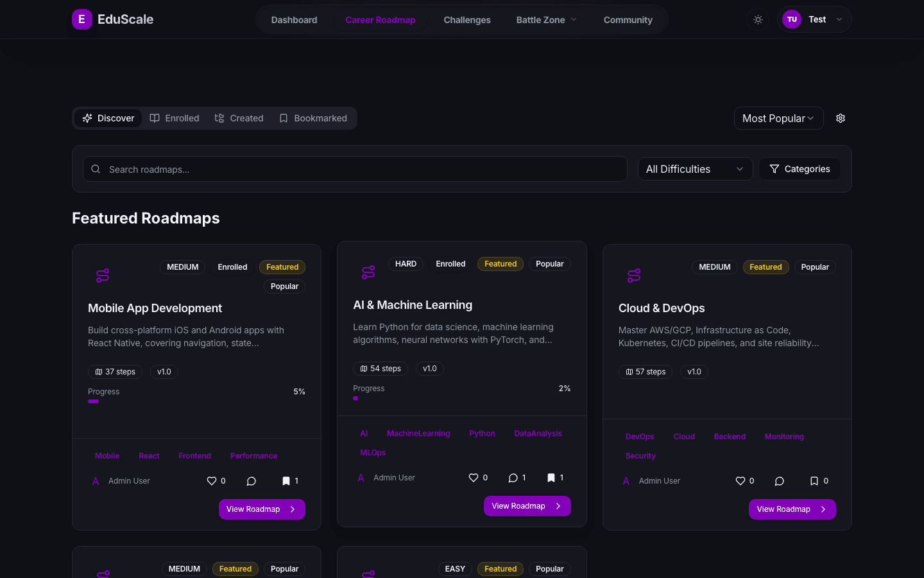Toggle light mode with the sun icon
Image resolution: width=924 pixels, height=578 pixels.
coord(758,19)
